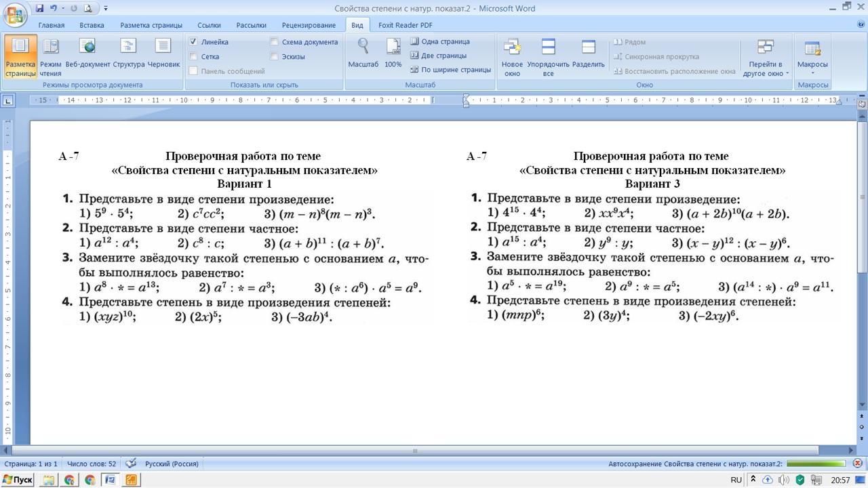Screen dimensions: 868x488
Task: Open print preview from quick access toolbar
Action: coord(89,8)
